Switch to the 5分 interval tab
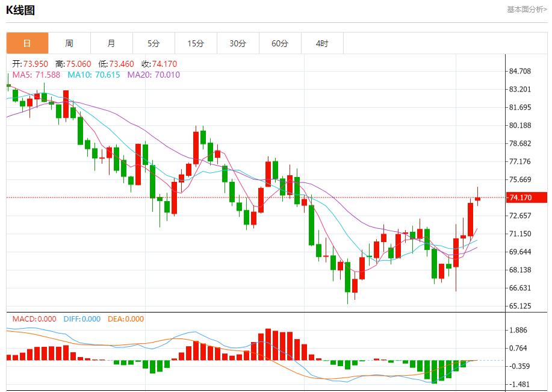552x392 pixels. tap(154, 43)
